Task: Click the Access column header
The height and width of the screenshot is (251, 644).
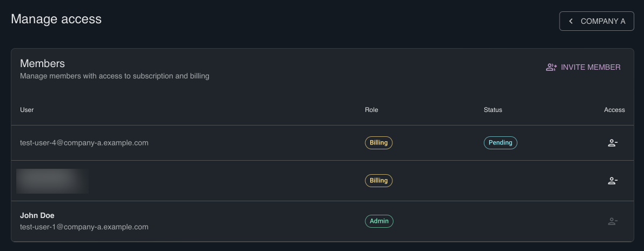Action: 614,110
